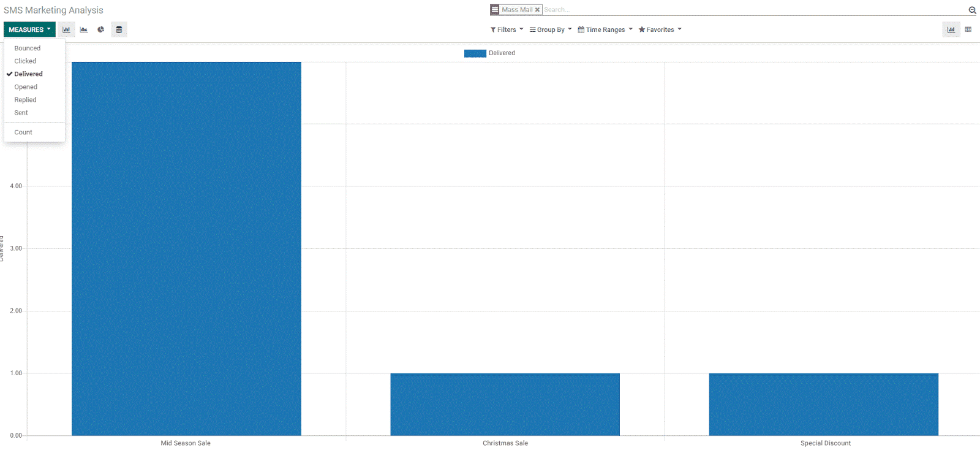The image size is (980, 450).
Task: Toggle the stacked bars icon
Action: [x=119, y=29]
